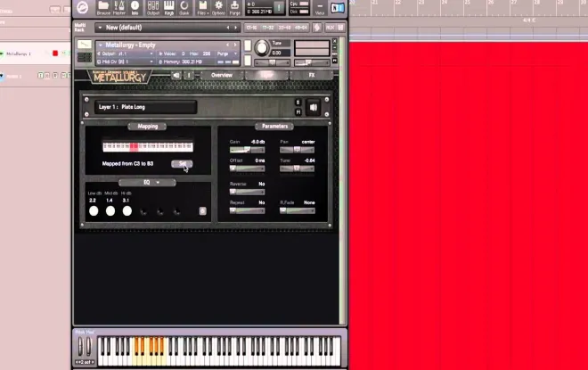Open the Kontakt Options gear
The image size is (588, 370).
(x=218, y=8)
